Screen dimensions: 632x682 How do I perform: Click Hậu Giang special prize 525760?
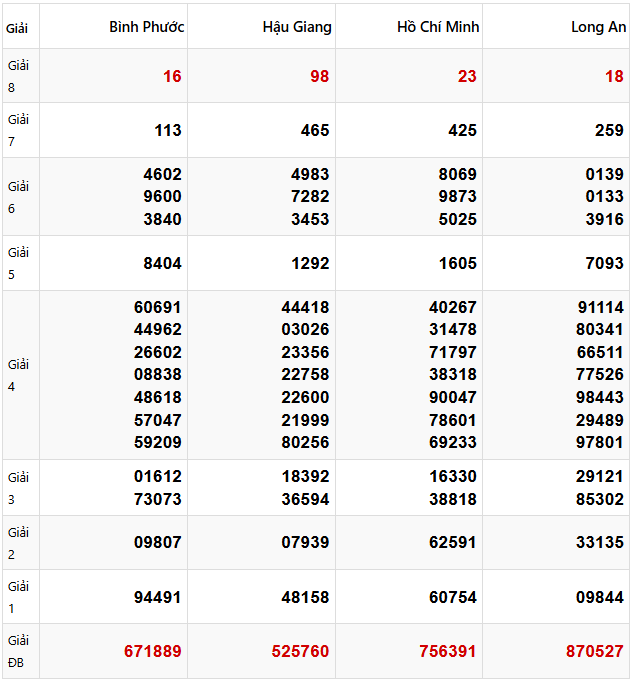tap(301, 651)
